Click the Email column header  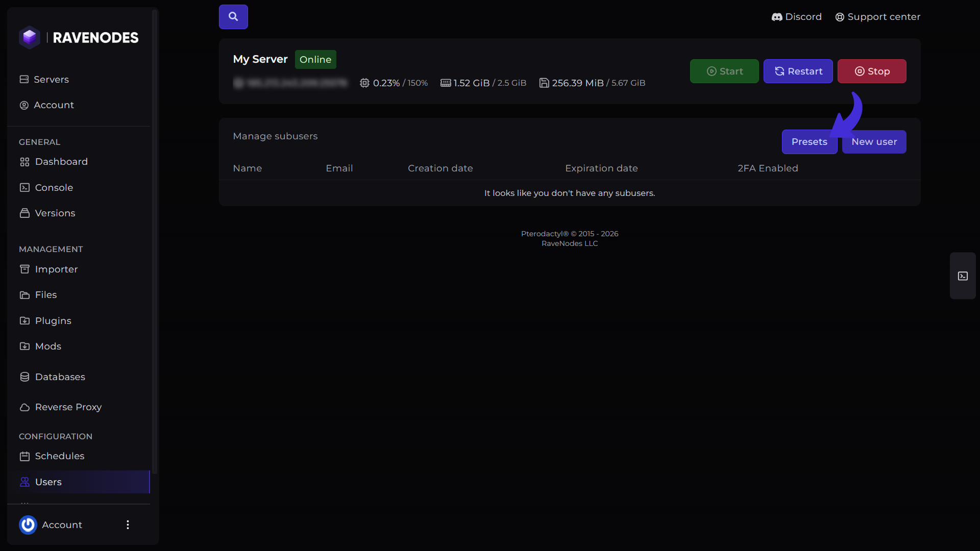click(339, 168)
